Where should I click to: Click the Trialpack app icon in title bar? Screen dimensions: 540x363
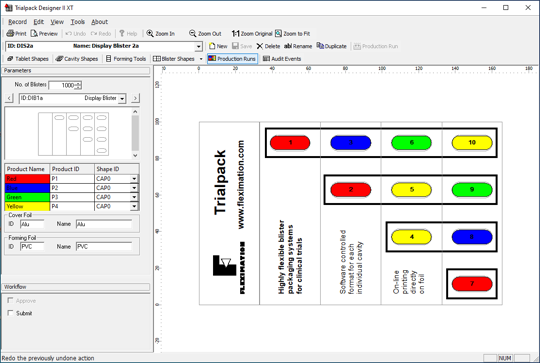click(8, 8)
